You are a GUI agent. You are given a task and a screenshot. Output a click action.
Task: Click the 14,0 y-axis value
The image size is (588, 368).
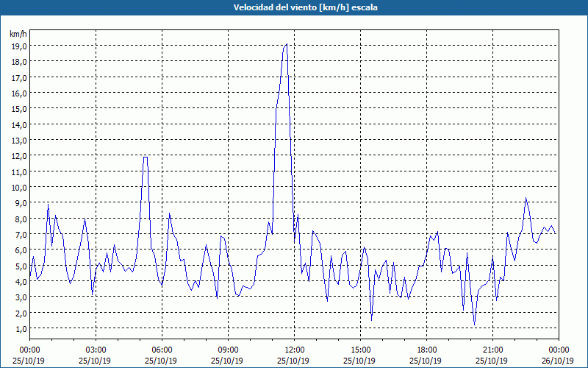pos(18,124)
